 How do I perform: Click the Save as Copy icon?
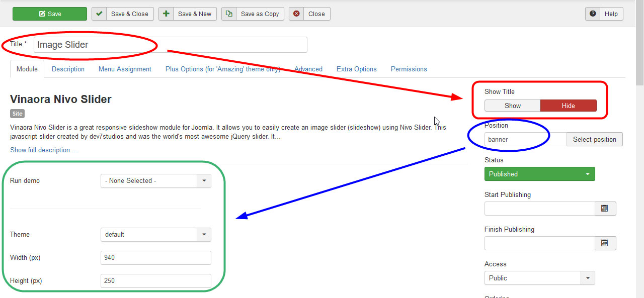[229, 14]
